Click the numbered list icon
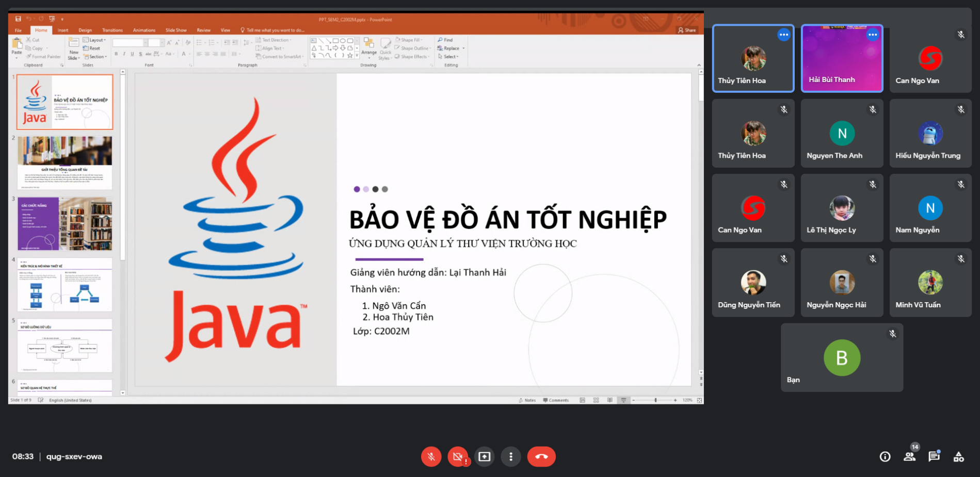 click(x=212, y=42)
